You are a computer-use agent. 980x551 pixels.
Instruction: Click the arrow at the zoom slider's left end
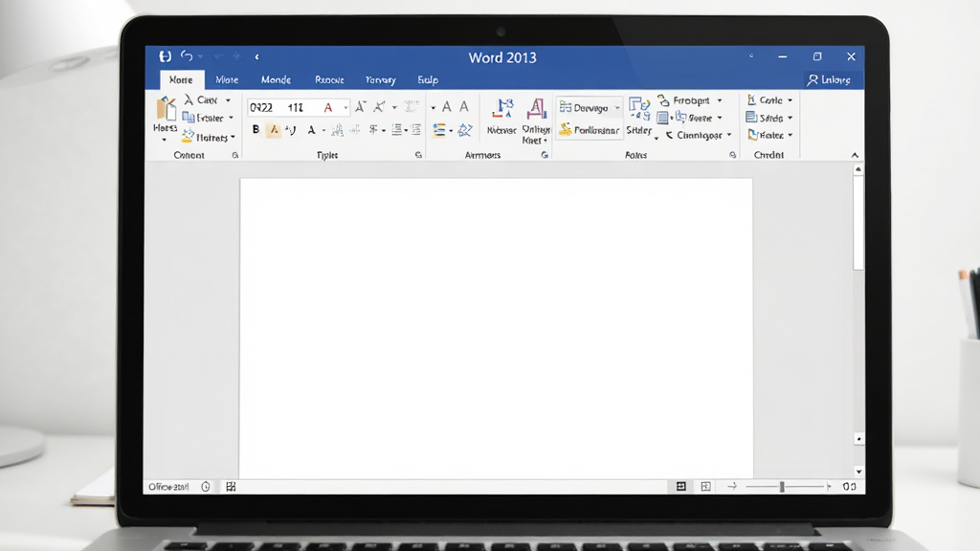pyautogui.click(x=732, y=486)
